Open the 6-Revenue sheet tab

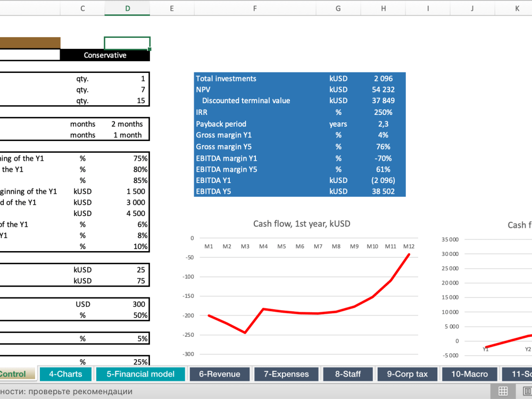[219, 374]
